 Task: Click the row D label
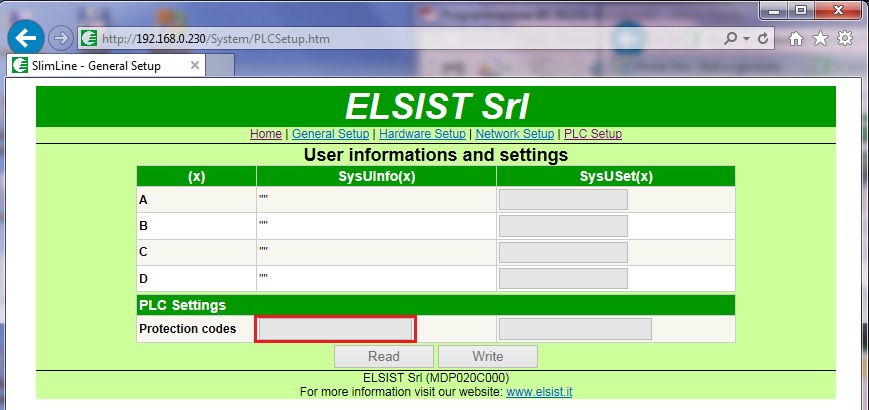(x=144, y=279)
